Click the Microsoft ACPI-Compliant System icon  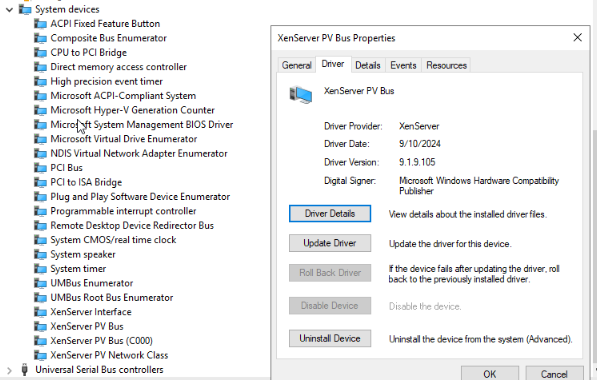click(x=40, y=96)
